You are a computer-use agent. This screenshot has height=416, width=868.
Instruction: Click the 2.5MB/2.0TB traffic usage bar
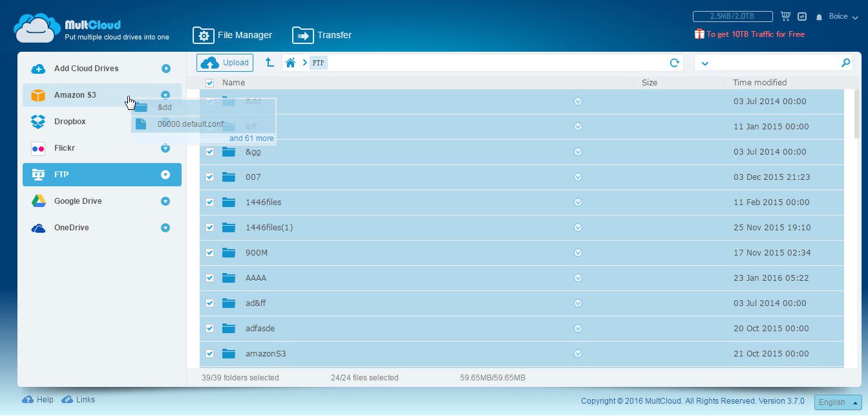pos(732,16)
